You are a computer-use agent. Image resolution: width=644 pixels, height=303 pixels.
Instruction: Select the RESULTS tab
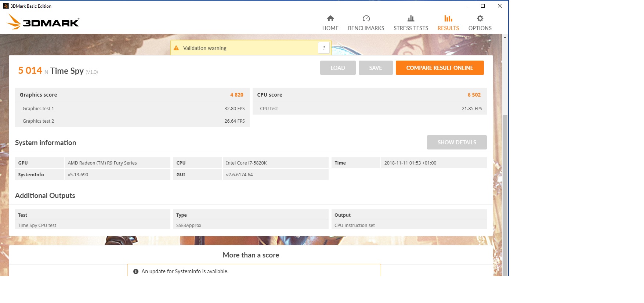point(448,23)
